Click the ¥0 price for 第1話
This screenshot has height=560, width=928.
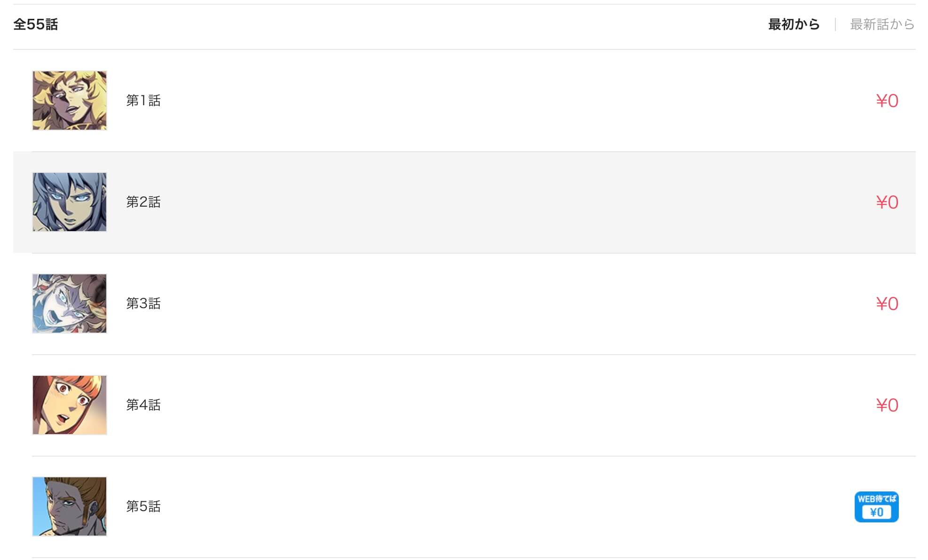click(887, 101)
